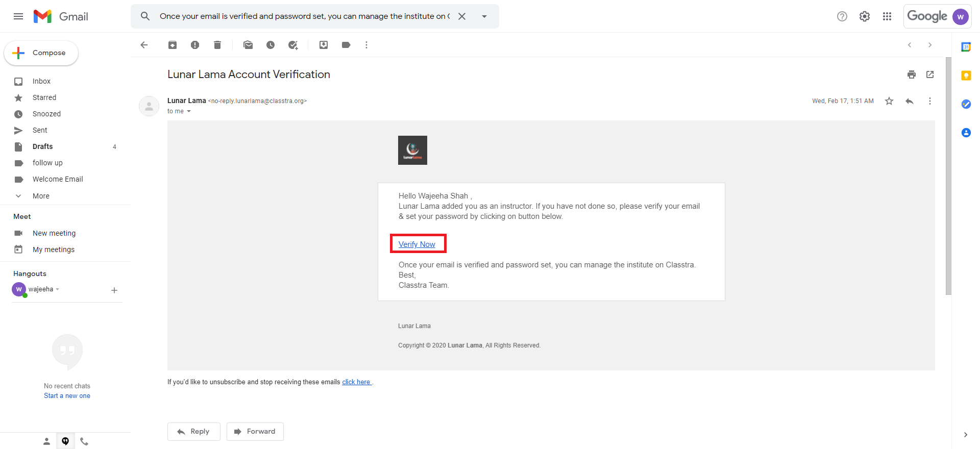Click the sender avatar picture

(x=149, y=106)
